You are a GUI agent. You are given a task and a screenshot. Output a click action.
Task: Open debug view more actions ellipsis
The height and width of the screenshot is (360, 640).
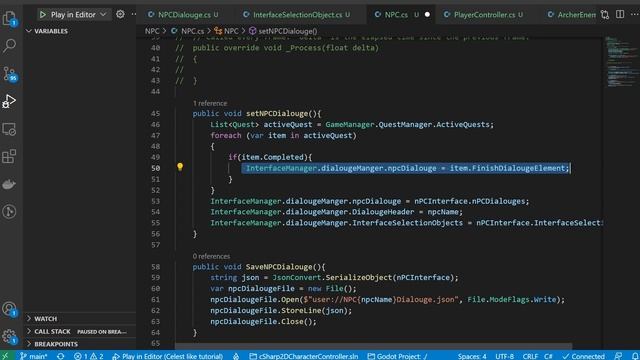pyautogui.click(x=134, y=14)
